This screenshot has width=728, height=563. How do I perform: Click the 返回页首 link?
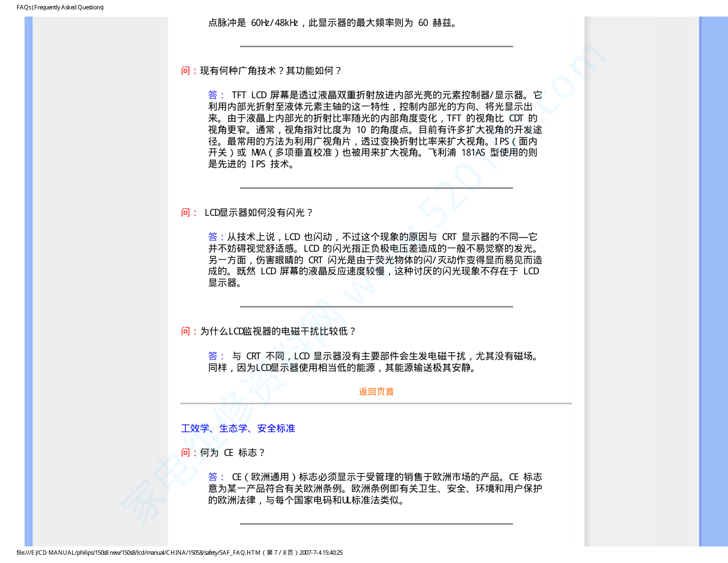pyautogui.click(x=376, y=391)
